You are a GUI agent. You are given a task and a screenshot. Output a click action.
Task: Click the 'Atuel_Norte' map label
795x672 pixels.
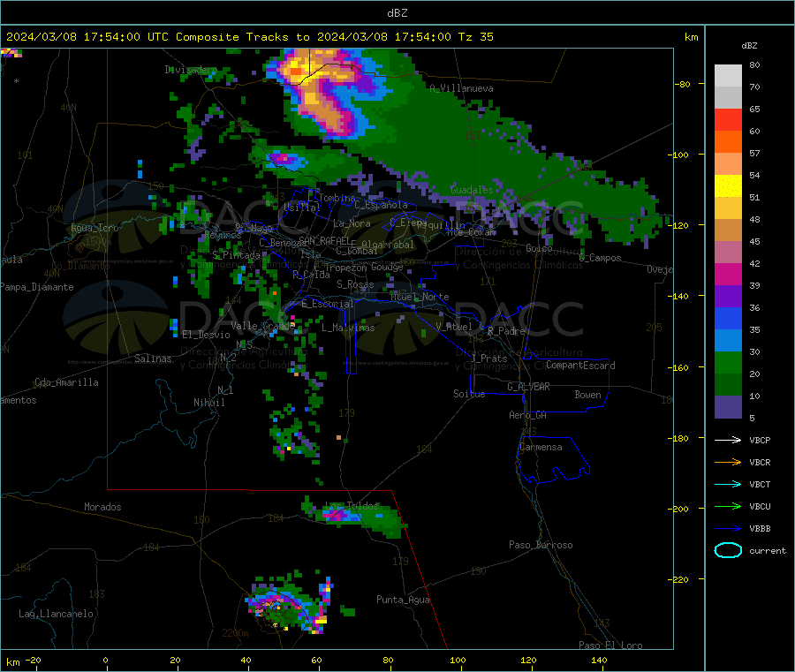coord(420,297)
